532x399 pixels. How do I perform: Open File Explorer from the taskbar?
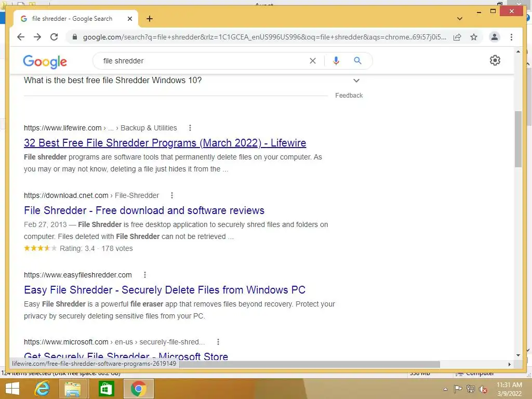point(73,389)
